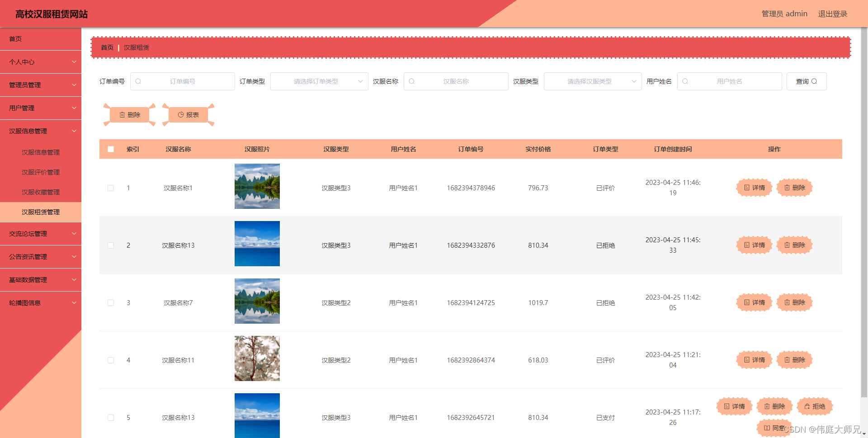Click the search icon in 用户姓名 field
The width and height of the screenshot is (868, 438).
coord(685,81)
